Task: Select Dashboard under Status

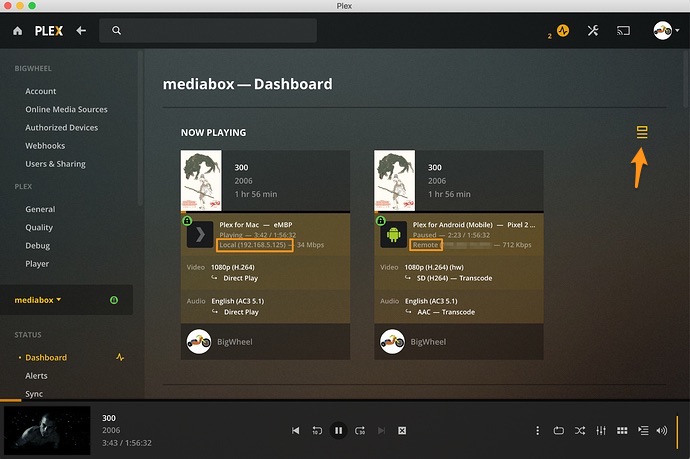Action: click(x=46, y=357)
